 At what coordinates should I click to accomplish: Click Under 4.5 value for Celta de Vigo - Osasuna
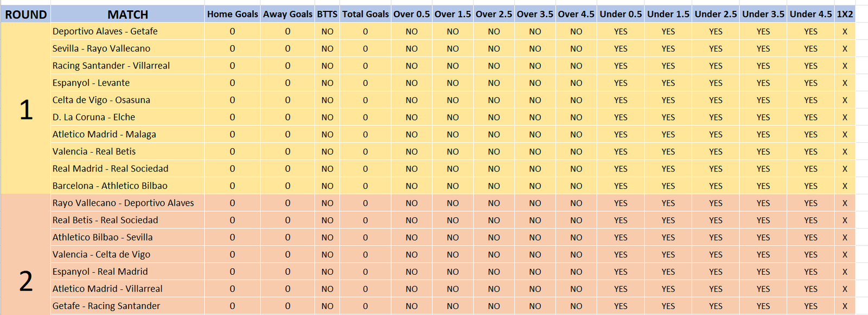click(810, 100)
